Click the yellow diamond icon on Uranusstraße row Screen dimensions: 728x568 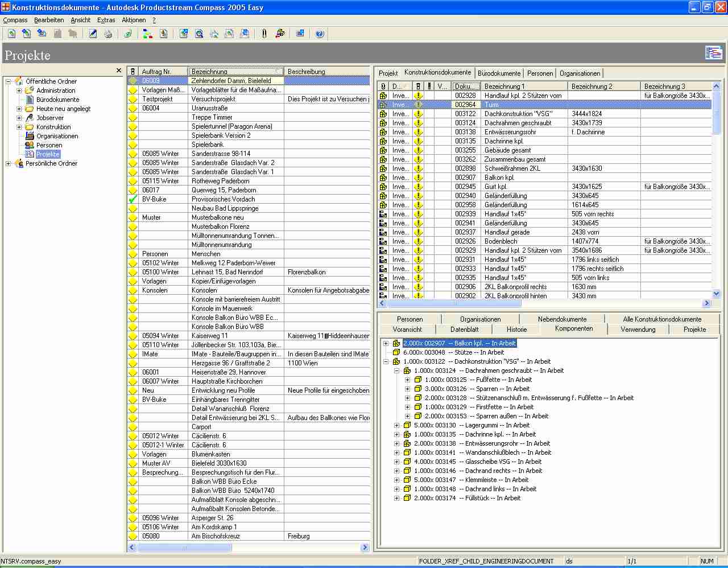[x=133, y=108]
